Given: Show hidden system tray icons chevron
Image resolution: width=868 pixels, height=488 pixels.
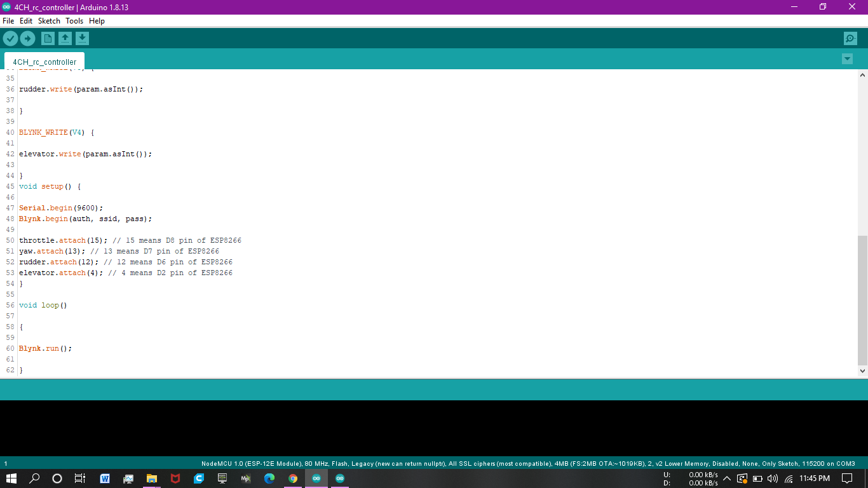Looking at the screenshot, I should [x=727, y=478].
